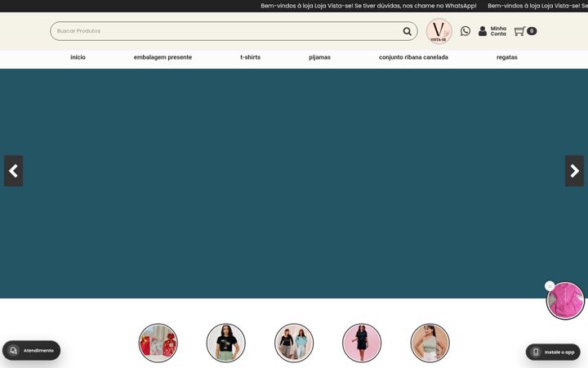Click the user account silhouette icon
588x368 pixels.
[483, 31]
